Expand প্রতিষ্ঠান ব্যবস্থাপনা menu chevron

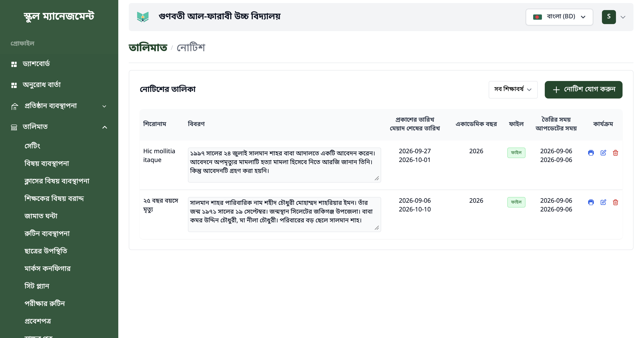pos(104,106)
